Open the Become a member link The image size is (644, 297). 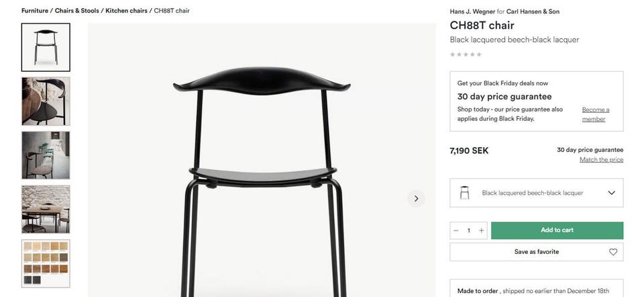click(596, 114)
